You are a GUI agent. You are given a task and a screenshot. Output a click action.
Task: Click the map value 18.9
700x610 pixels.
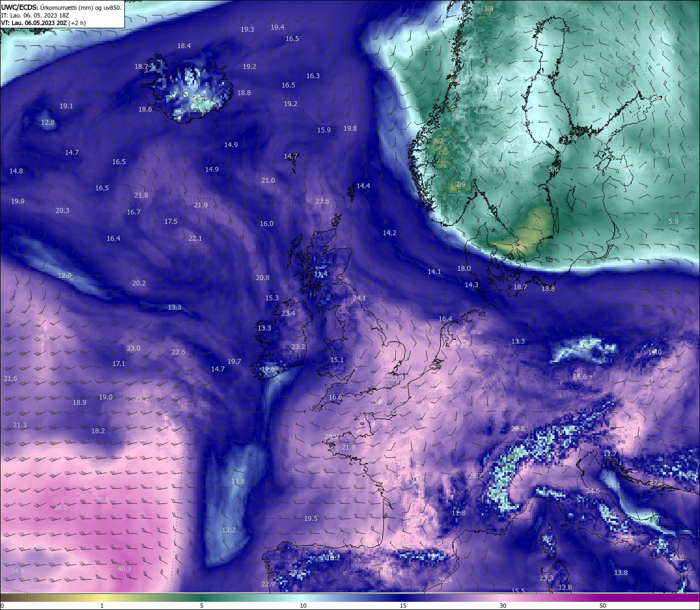[80, 403]
